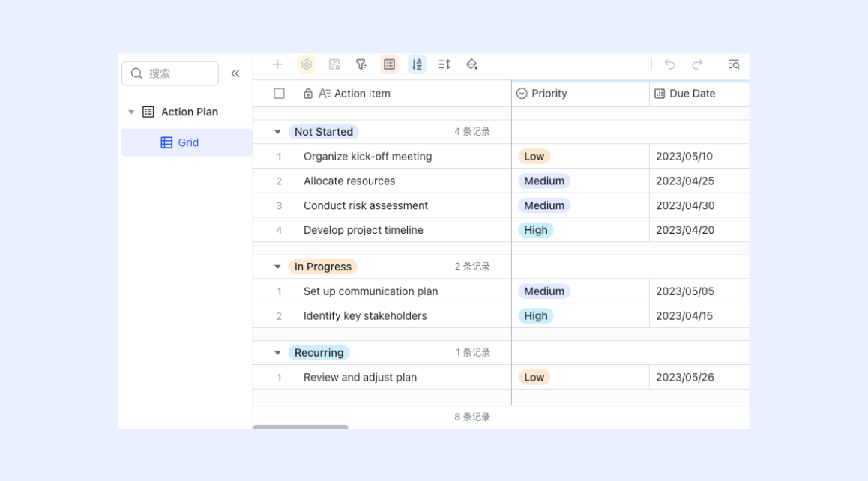Click the '2 条记录' count in In Progress
This screenshot has height=481, width=868.
point(472,267)
